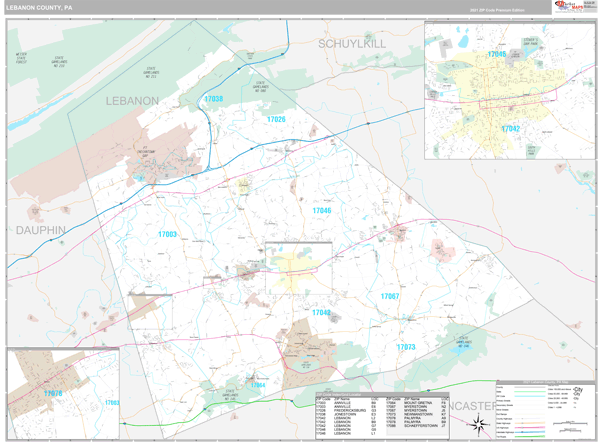Click the Lebanon County, PA title
Screen dimensions: 600x442
pos(40,8)
